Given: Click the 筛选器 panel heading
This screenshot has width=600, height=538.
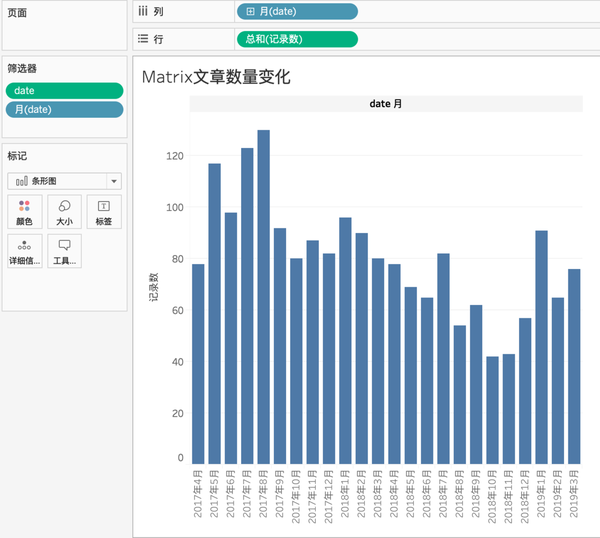Looking at the screenshot, I should [22, 68].
